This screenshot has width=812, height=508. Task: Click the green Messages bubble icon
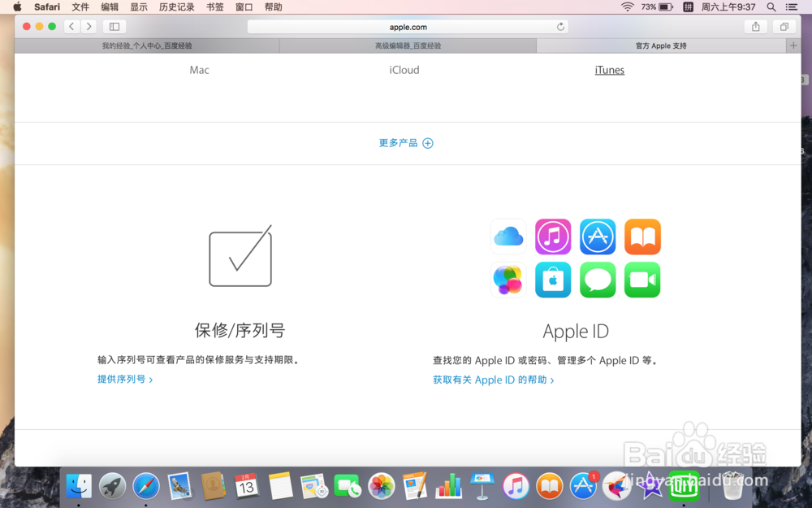[598, 280]
